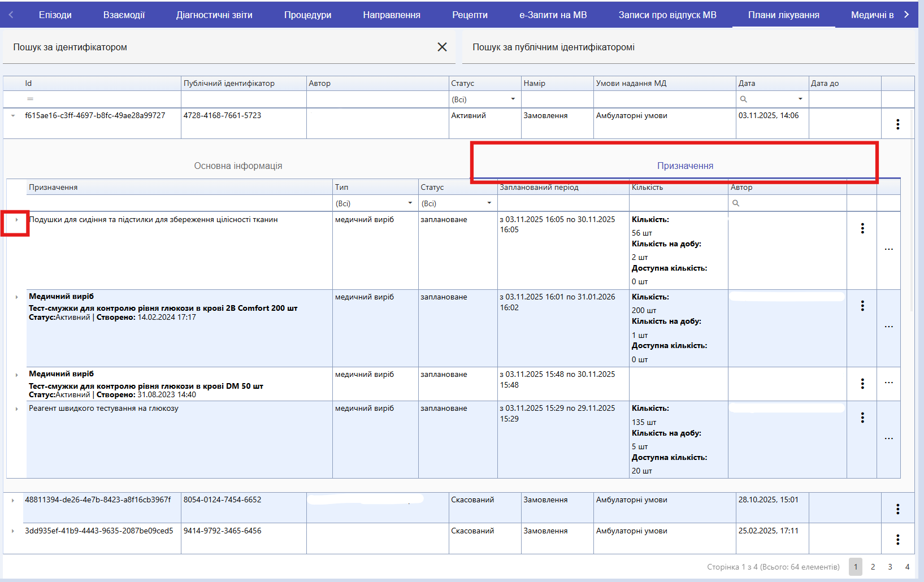
Task: Click search icon in Автор filter cell
Action: click(x=735, y=203)
